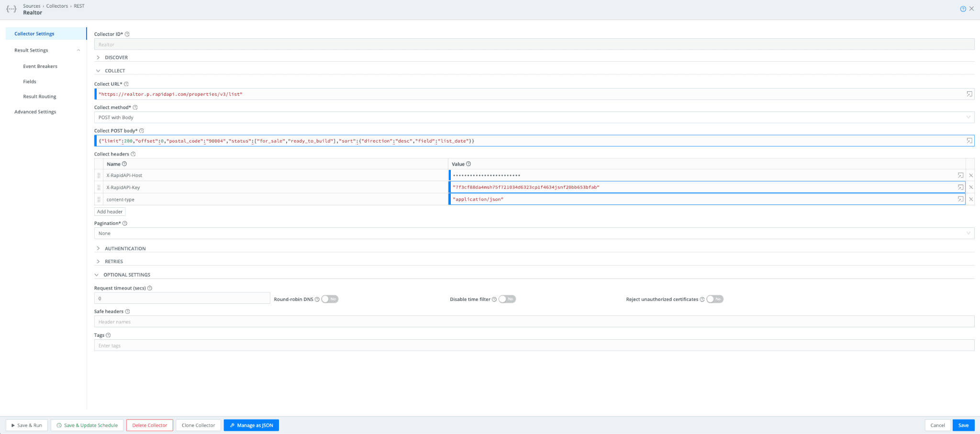Toggle Reject unauthorized certificates switch
The width and height of the screenshot is (980, 434).
point(714,299)
